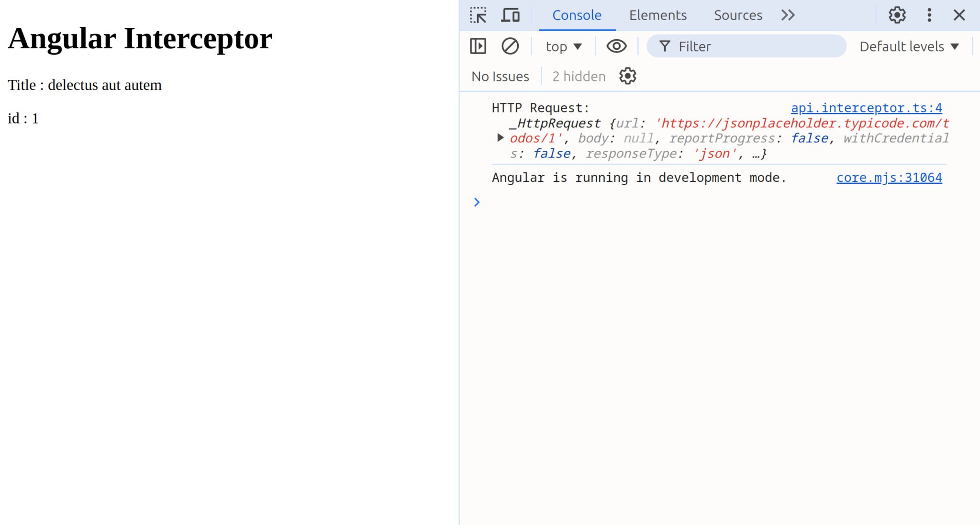Viewport: 980px width, 525px height.
Task: View the No Issues indicator
Action: [x=500, y=76]
